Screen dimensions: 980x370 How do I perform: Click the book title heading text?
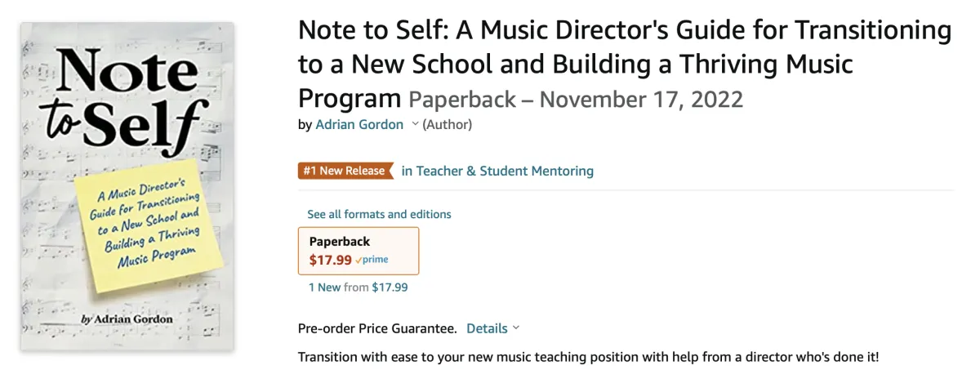[624, 63]
